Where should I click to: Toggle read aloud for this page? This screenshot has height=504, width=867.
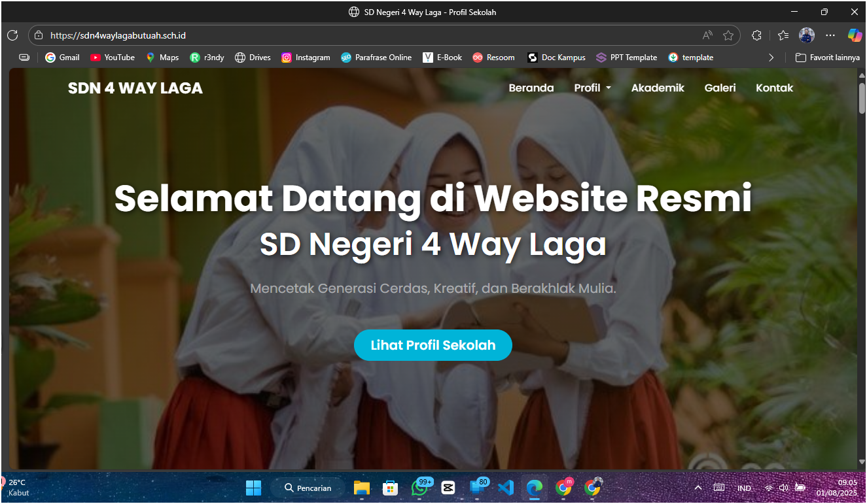(x=707, y=35)
